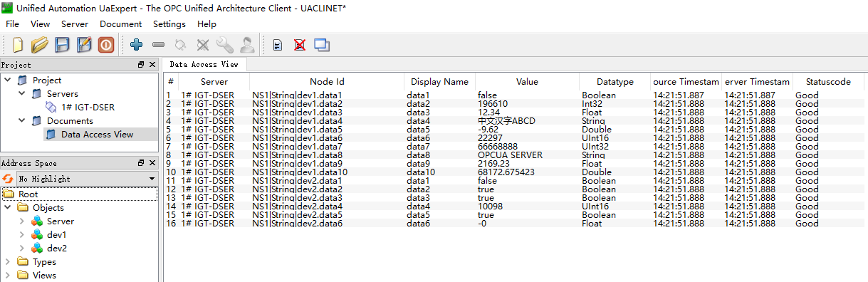Sort by the Node Id column header
This screenshot has height=282, width=868.
point(327,81)
